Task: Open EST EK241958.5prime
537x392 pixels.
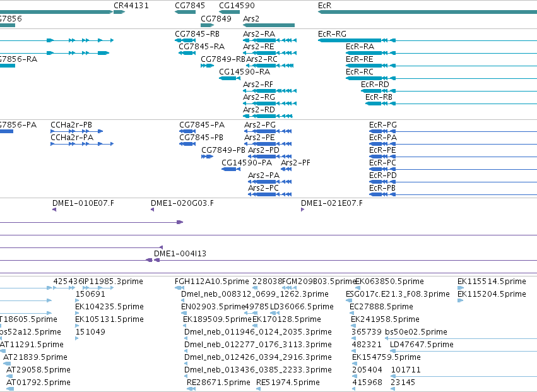Action: coord(386,319)
